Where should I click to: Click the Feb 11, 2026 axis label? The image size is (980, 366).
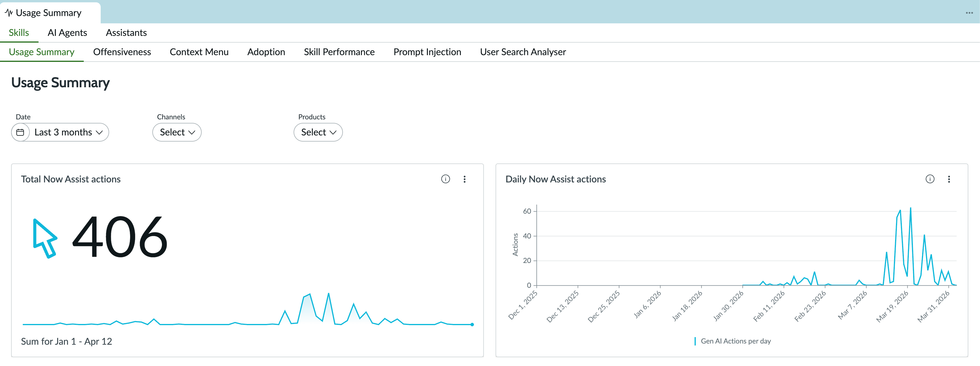(768, 307)
